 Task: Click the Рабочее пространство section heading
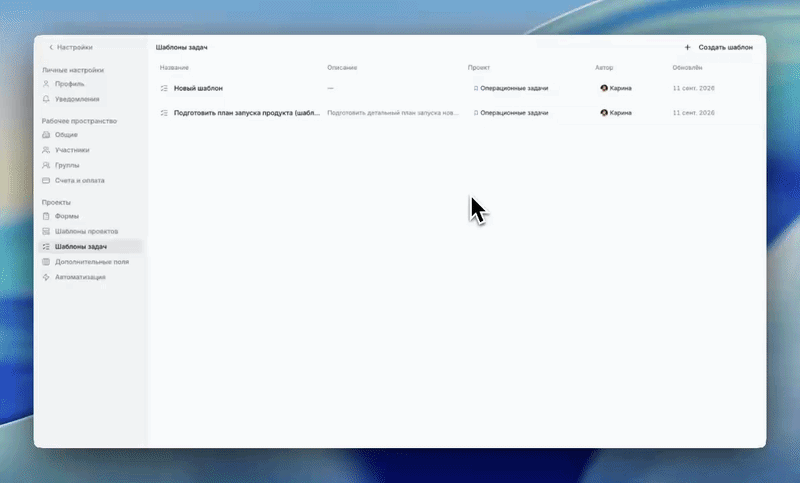[x=79, y=121]
